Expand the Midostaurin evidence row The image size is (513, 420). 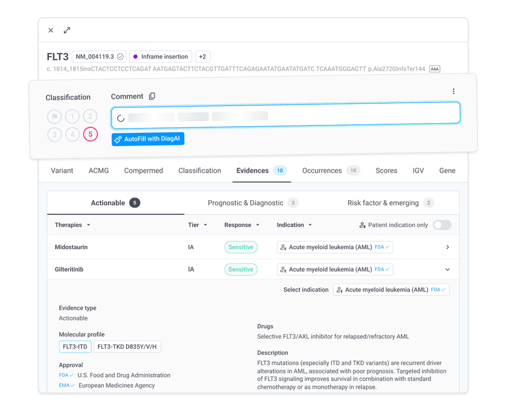point(447,247)
